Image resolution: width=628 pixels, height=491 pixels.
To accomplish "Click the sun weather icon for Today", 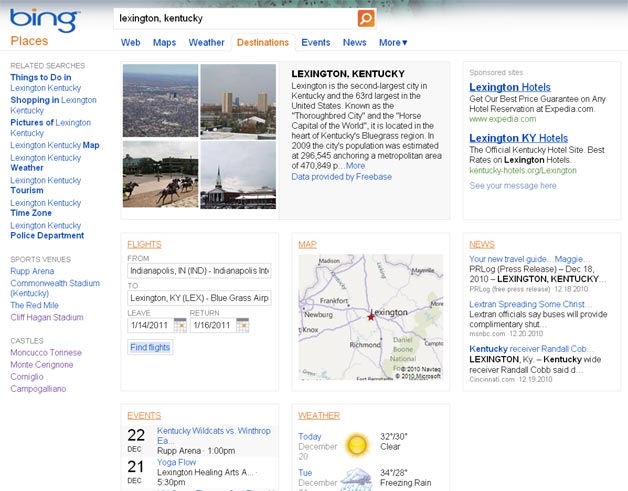I will tap(357, 444).
